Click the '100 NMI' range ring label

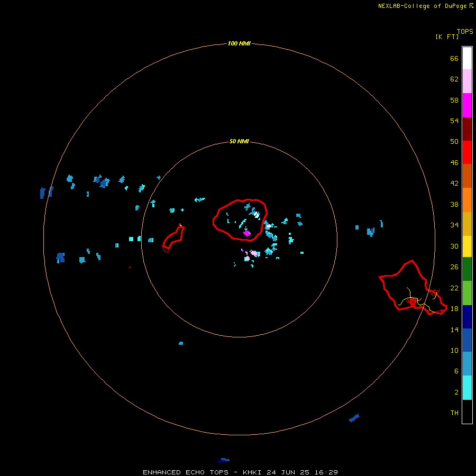click(x=239, y=43)
